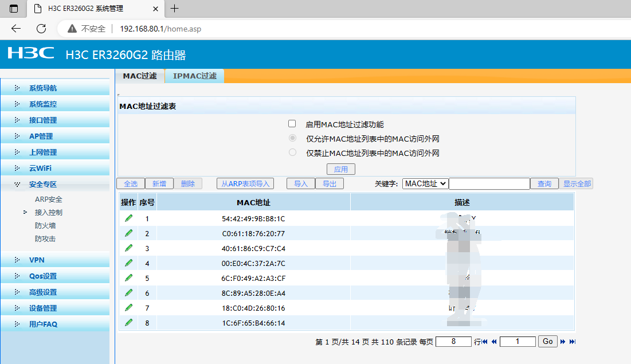631x364 pixels.
Task: Click the page number field showing 1
Action: pos(518,342)
